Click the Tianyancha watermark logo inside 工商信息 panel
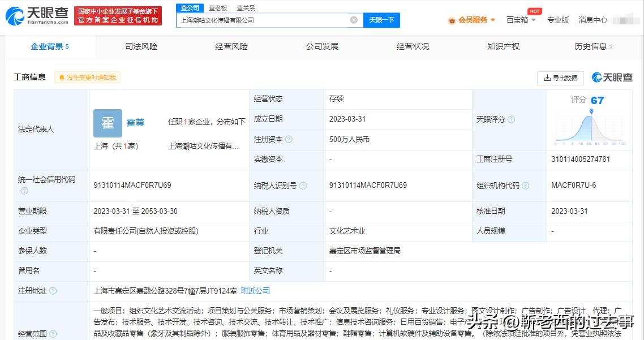Image resolution: width=644 pixels, height=340 pixels. (x=612, y=77)
